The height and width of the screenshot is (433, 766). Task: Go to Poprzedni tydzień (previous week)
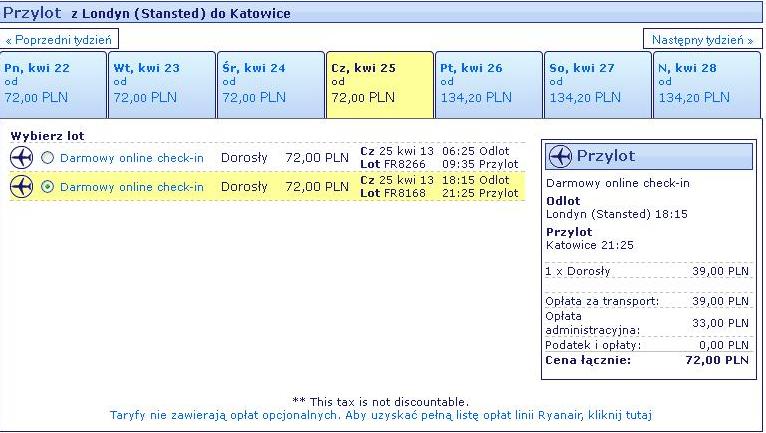point(59,40)
